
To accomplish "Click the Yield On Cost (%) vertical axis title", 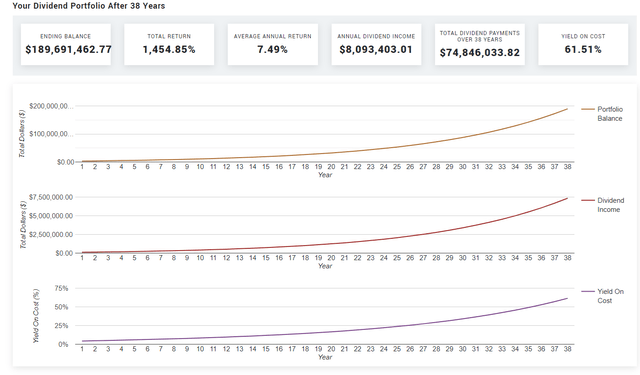I will pyautogui.click(x=36, y=316).
